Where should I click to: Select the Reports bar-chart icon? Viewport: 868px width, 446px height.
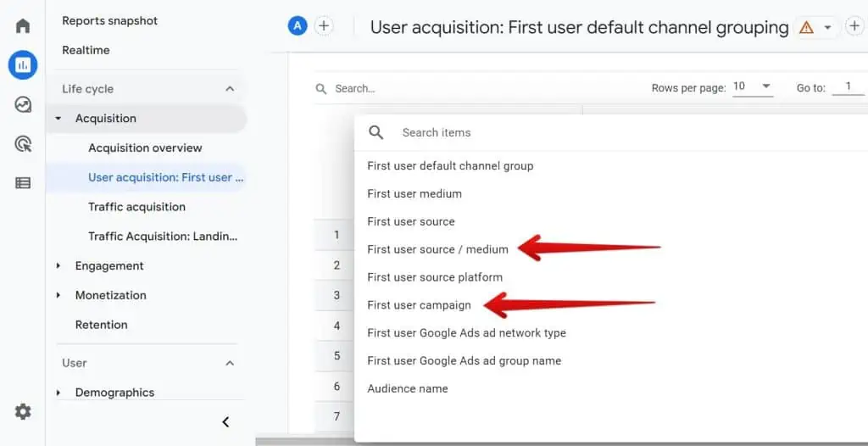pos(23,65)
